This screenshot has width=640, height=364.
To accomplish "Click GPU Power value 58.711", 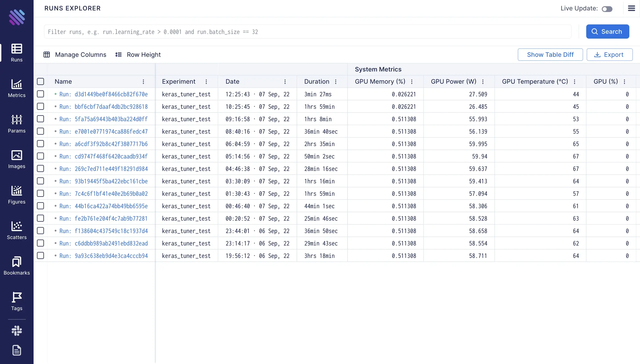I will point(478,256).
